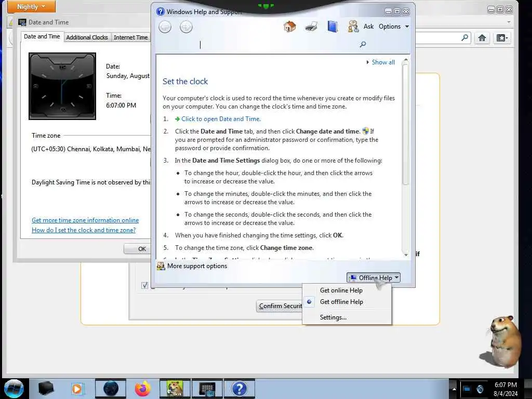
Task: Open the on-screen keyboard taskbar icon
Action: 207,389
